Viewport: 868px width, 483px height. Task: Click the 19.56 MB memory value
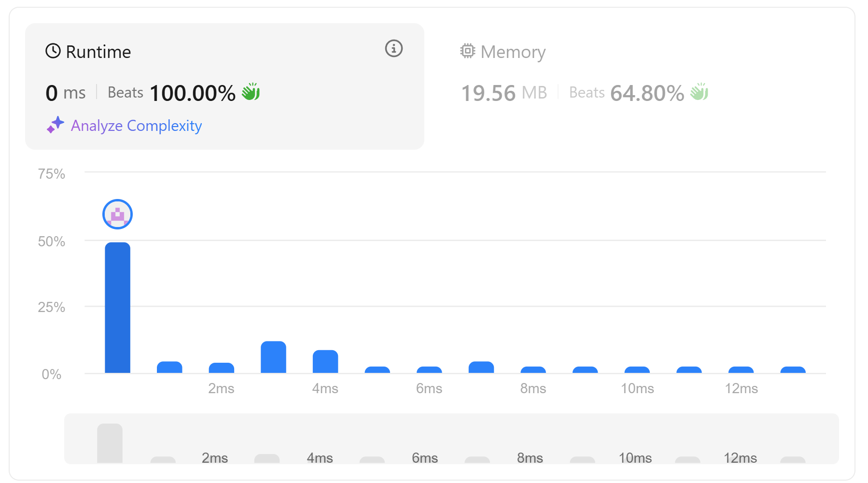(x=504, y=93)
